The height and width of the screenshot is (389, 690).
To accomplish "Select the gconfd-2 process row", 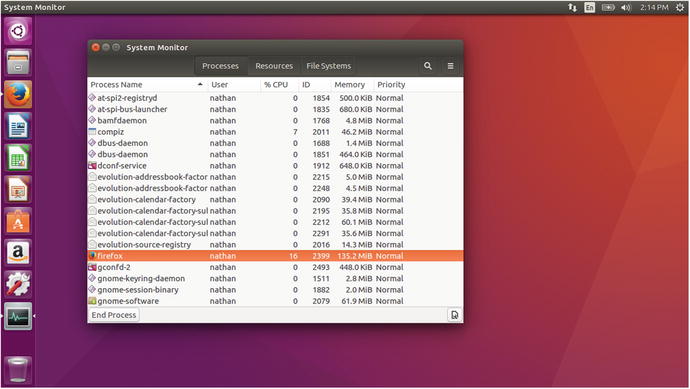I will pos(275,267).
